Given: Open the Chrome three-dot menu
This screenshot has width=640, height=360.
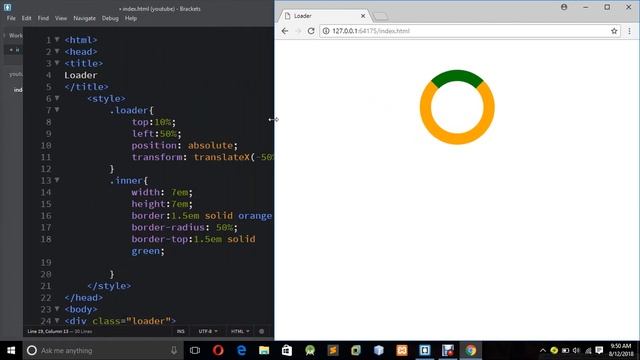Looking at the screenshot, I should [629, 31].
